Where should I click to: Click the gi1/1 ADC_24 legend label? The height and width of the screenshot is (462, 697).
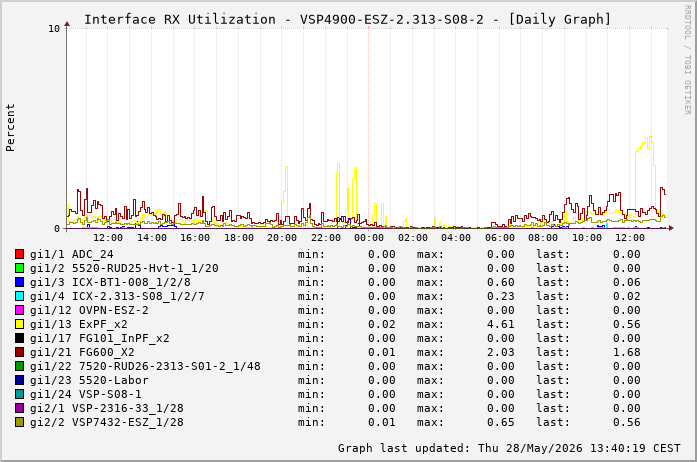pos(72,254)
